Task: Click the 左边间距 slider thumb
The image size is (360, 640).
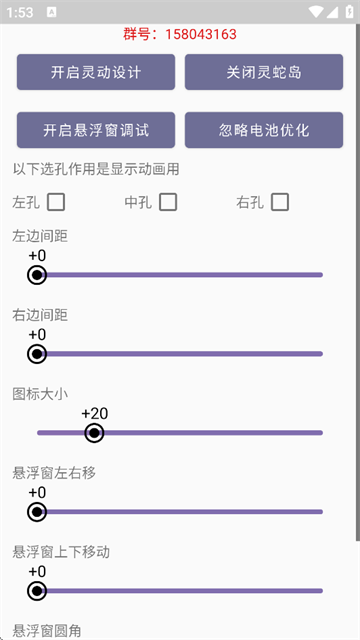Action: (37, 275)
